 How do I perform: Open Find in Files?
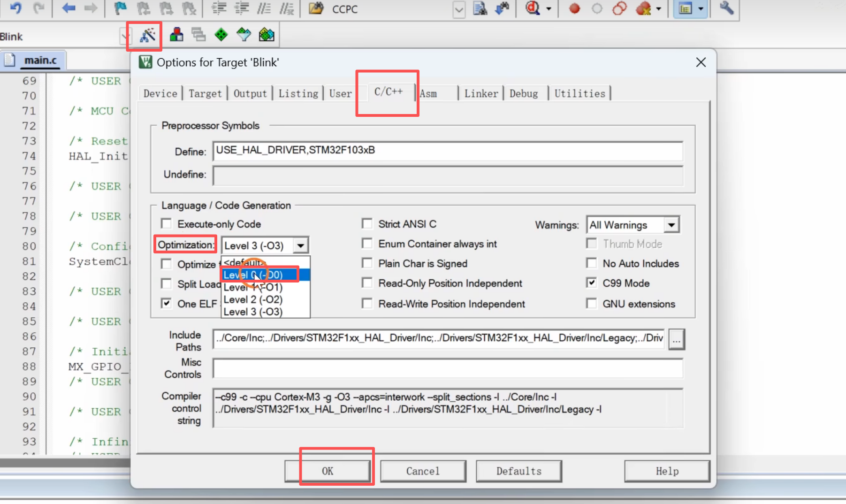click(x=317, y=8)
